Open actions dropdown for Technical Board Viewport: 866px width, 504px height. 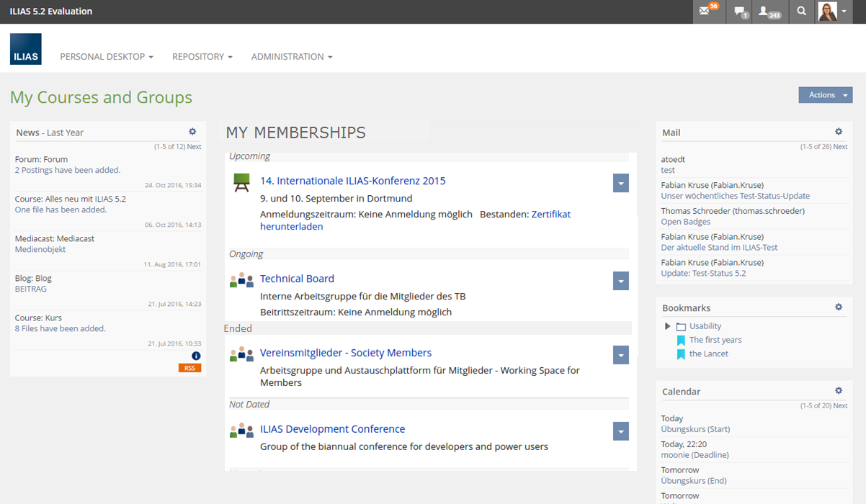pyautogui.click(x=620, y=281)
